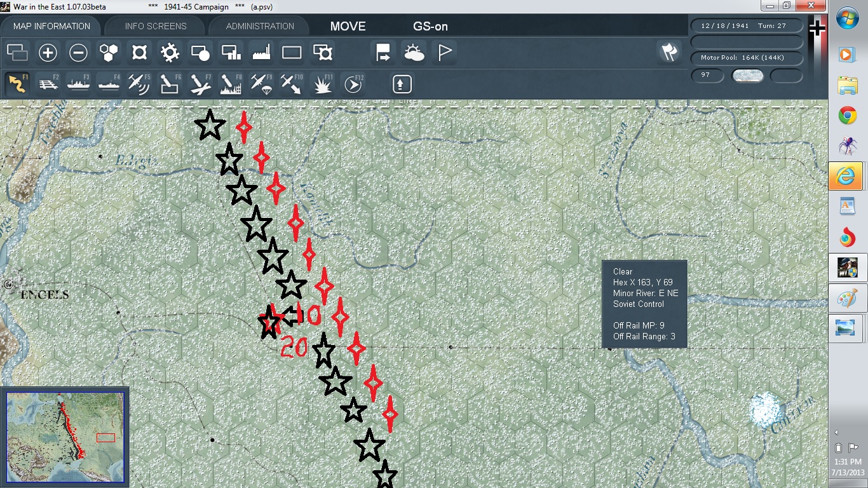Switch to Internet Explorer on taskbar
This screenshot has width=868, height=488.
(846, 177)
